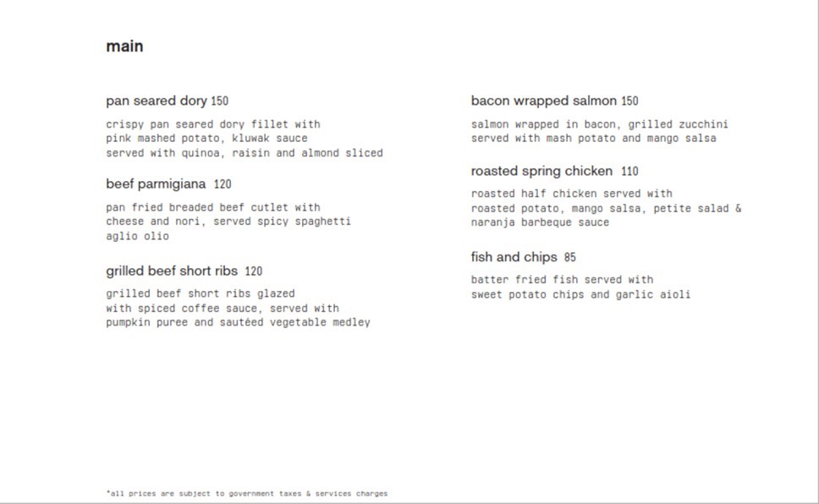Click the 110 price next to roasted spring chicken
The image size is (819, 504).
[x=629, y=172]
